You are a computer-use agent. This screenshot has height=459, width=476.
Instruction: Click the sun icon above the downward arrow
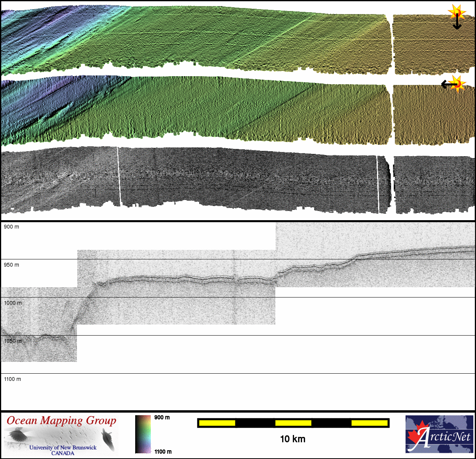(x=457, y=12)
